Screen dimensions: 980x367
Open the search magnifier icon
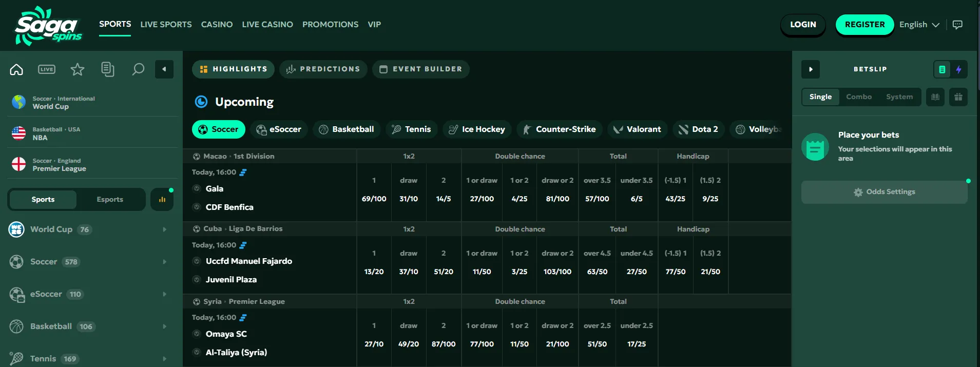138,69
